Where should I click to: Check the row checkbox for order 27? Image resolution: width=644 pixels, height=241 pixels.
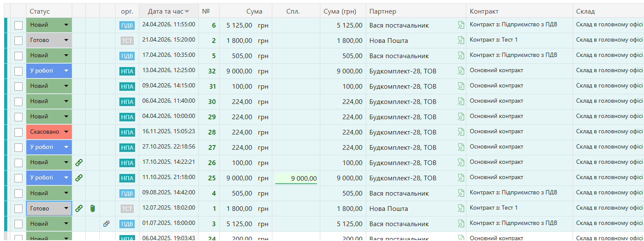pos(18,148)
